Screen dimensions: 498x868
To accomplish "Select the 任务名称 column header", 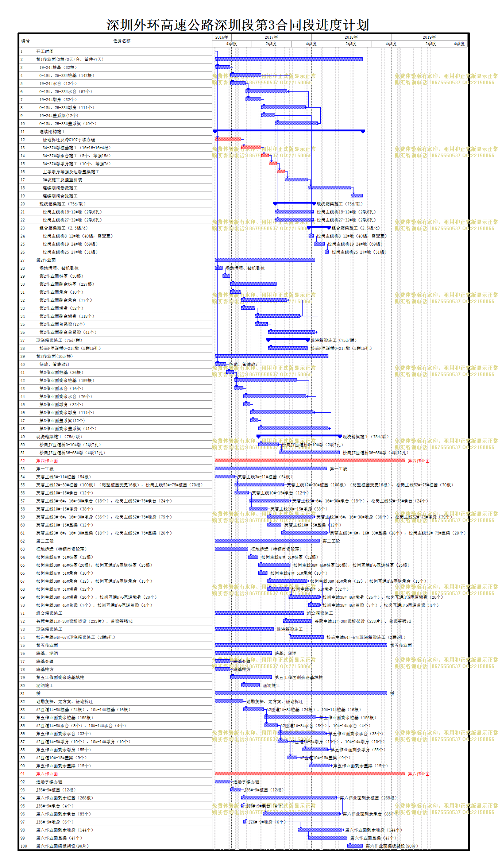I will [122, 41].
